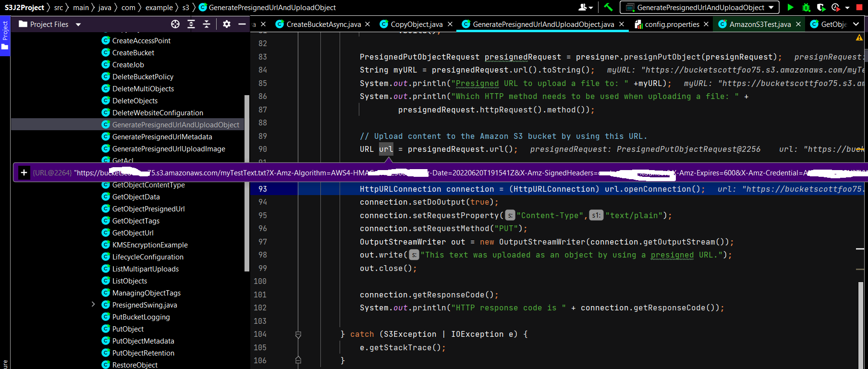The image size is (868, 369).
Task: Collapse all items in project tree
Action: point(207,24)
